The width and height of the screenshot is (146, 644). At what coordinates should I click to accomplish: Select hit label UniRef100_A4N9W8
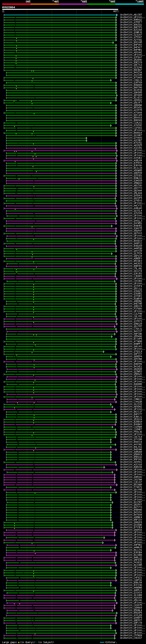[x=131, y=588]
